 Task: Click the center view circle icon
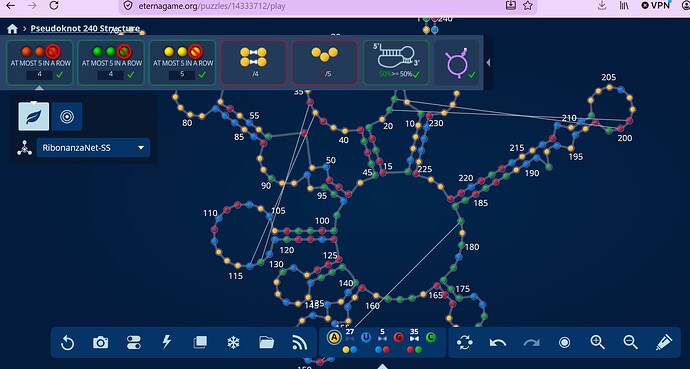pos(564,342)
